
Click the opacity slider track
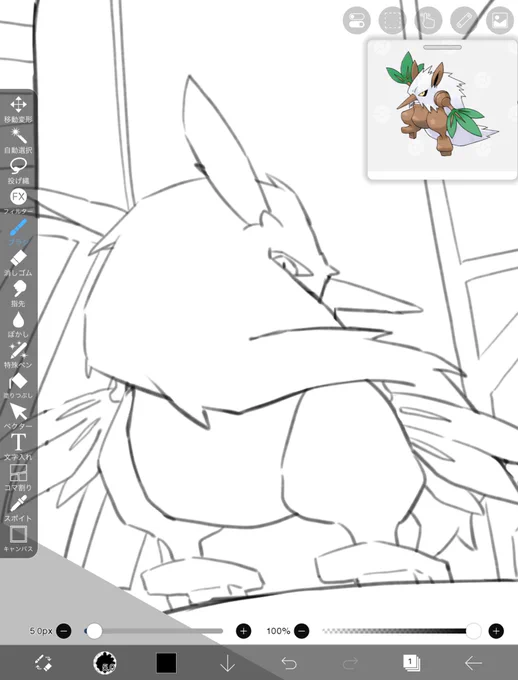tap(401, 631)
